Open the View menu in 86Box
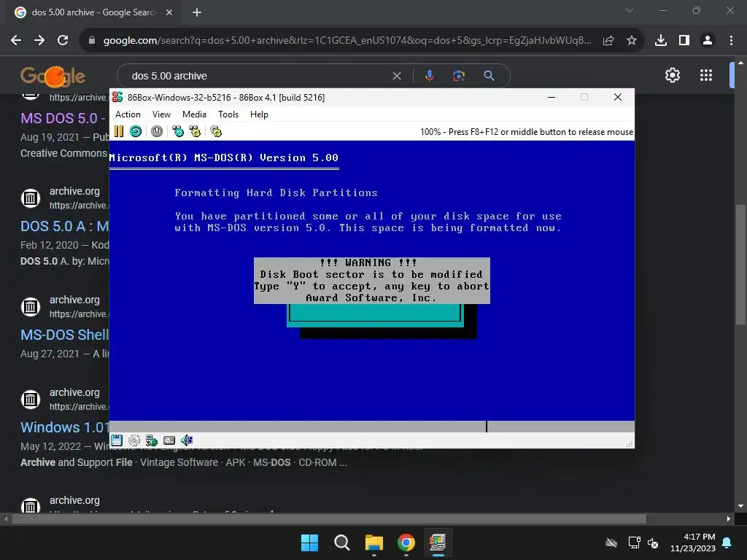 161,114
